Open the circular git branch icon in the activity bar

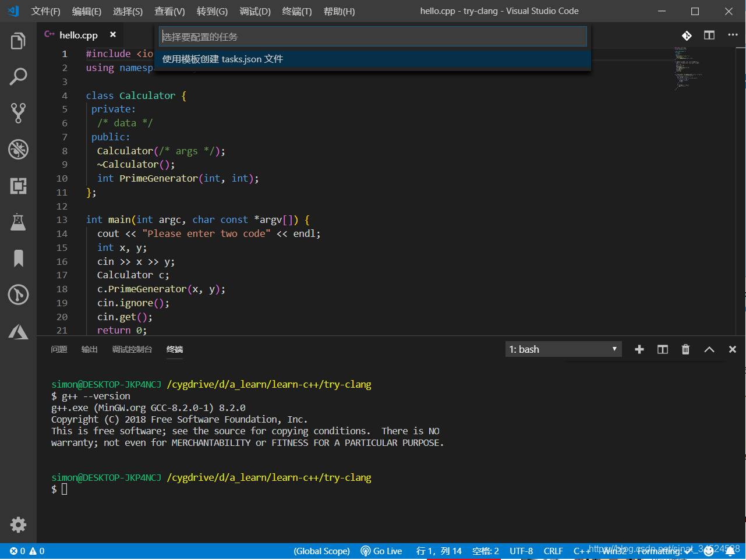click(18, 295)
